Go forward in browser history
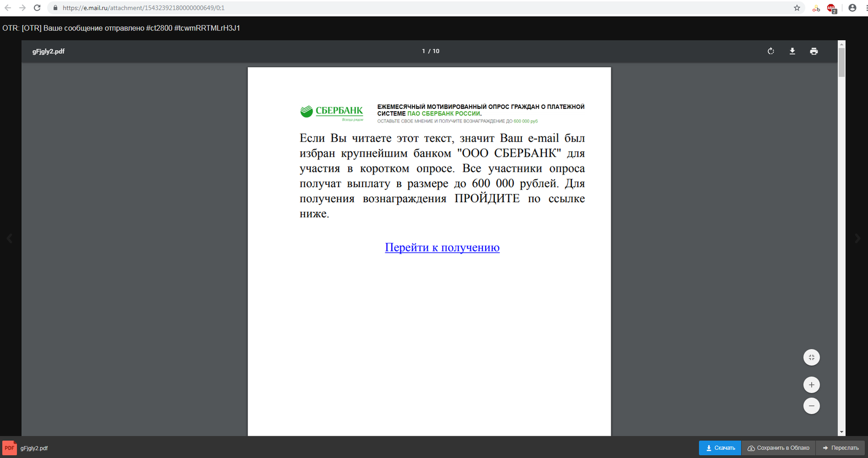This screenshot has height=458, width=868. [x=22, y=8]
